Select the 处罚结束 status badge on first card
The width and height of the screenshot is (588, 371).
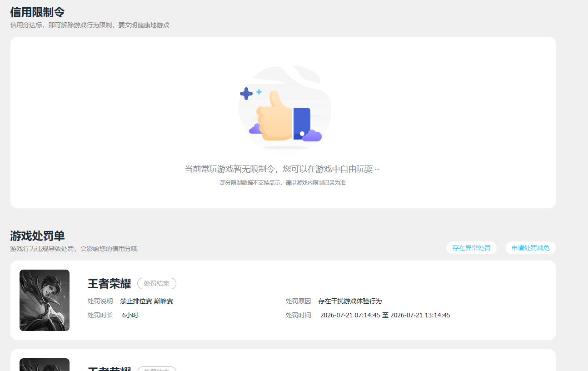(156, 283)
